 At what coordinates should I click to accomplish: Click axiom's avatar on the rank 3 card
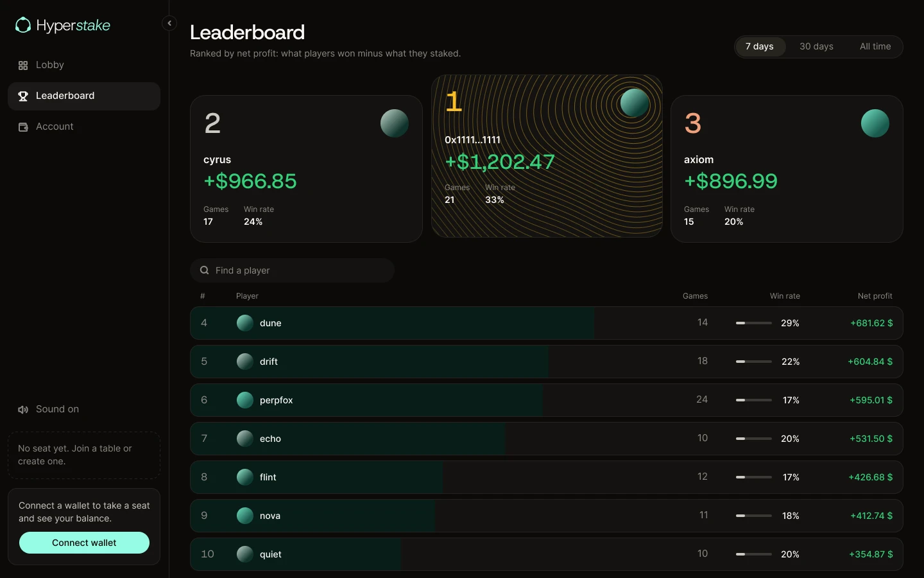point(875,123)
